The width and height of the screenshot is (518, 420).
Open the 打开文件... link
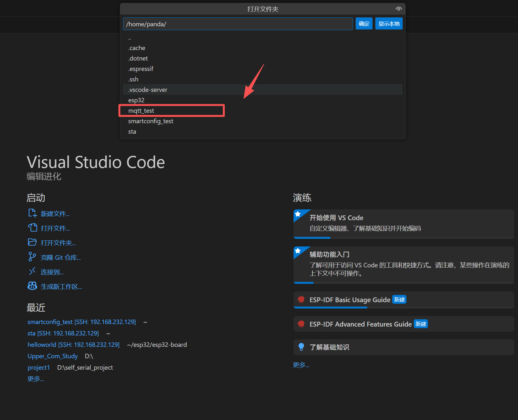[55, 228]
